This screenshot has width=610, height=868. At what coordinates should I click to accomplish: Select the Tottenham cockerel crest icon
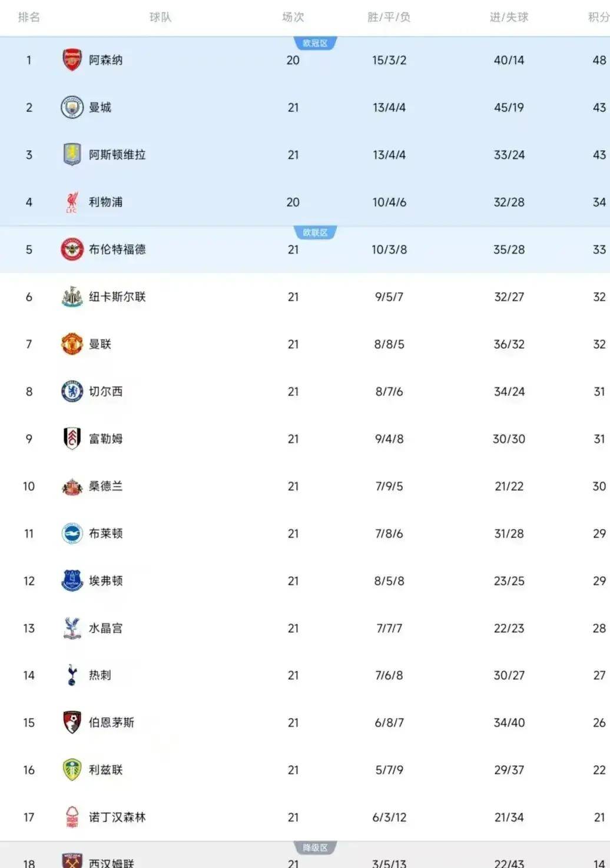[x=72, y=676]
